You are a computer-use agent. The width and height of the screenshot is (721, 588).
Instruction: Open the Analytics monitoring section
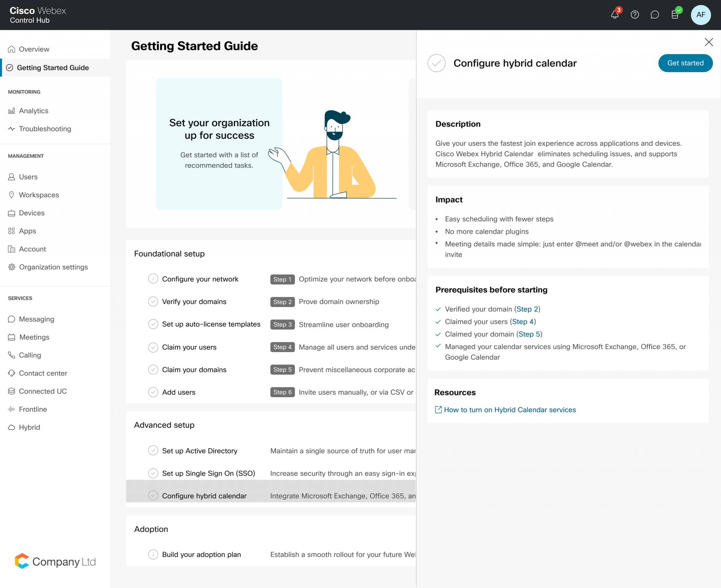pyautogui.click(x=34, y=111)
